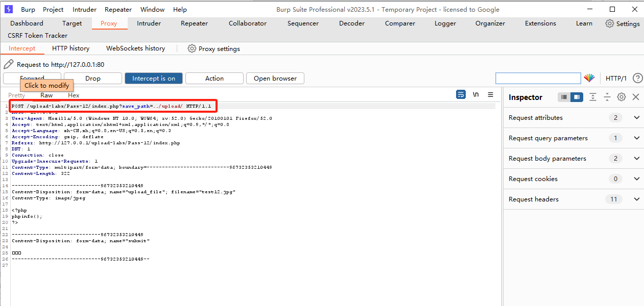Collapse all Inspector sections icon

click(x=607, y=97)
